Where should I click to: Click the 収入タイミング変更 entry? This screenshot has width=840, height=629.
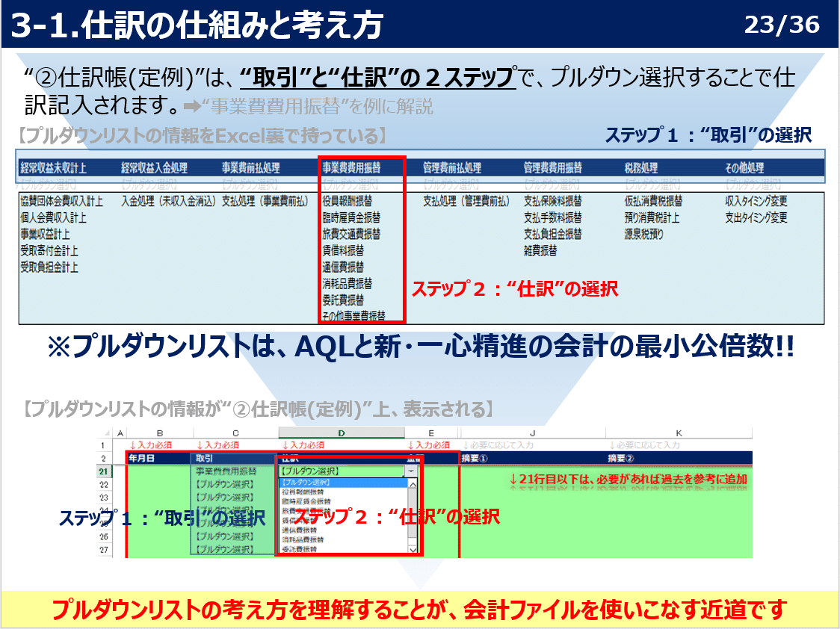756,201
